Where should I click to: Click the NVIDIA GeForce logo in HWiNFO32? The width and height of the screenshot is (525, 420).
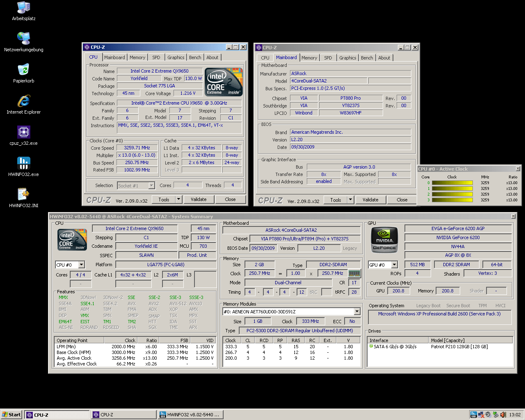click(x=384, y=239)
